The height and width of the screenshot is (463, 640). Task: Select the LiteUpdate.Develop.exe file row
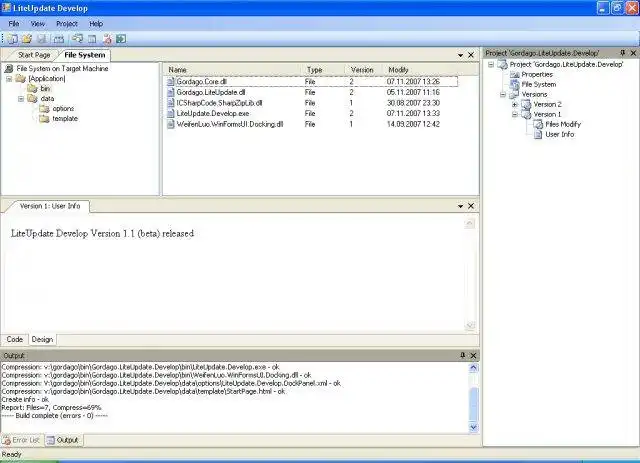(x=310, y=114)
